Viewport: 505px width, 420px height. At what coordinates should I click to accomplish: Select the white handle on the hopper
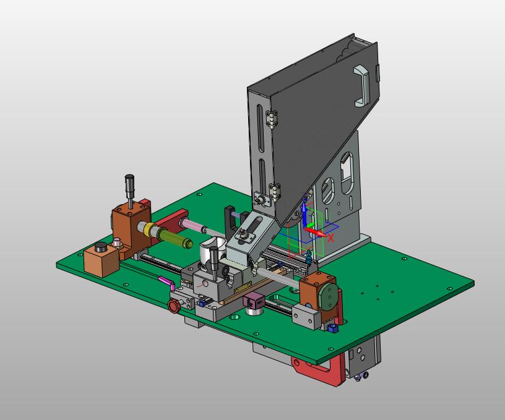coord(361,86)
